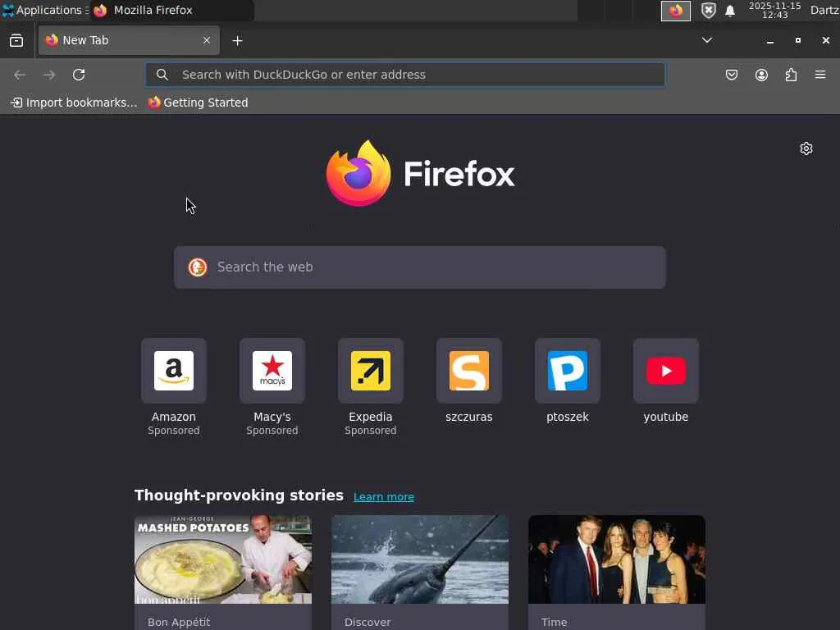This screenshot has height=630, width=840.
Task: Open the hamburger application menu
Action: [820, 75]
